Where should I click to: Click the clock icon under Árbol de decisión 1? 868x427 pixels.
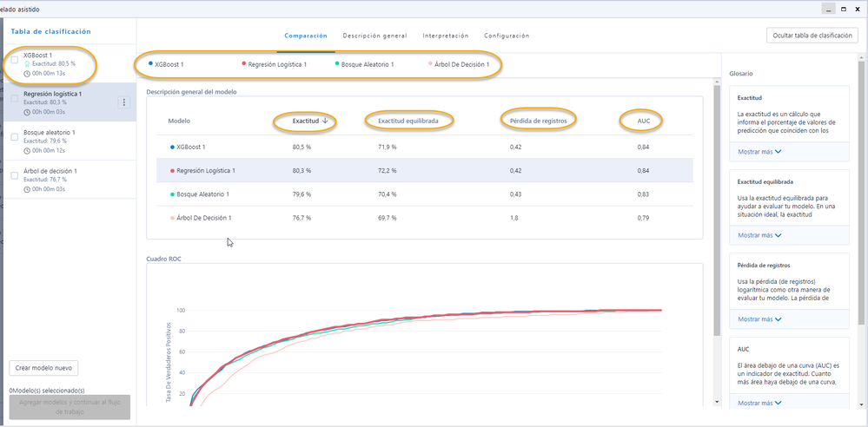(x=27, y=189)
